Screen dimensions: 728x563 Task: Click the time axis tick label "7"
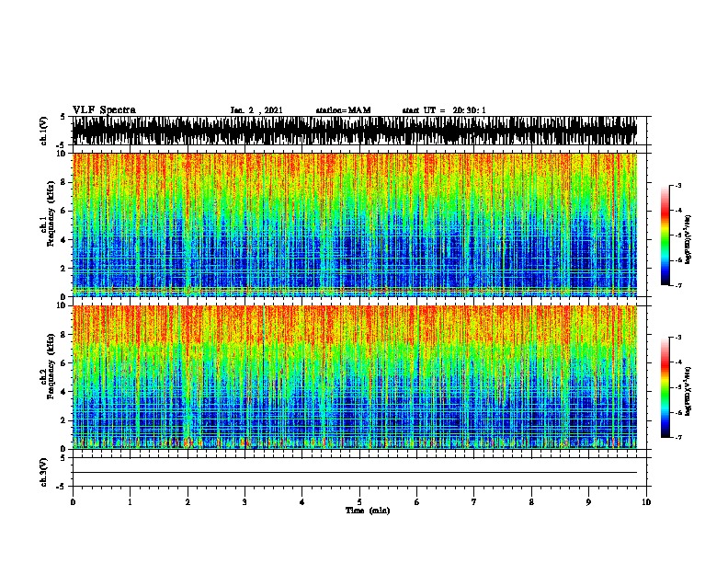click(474, 502)
